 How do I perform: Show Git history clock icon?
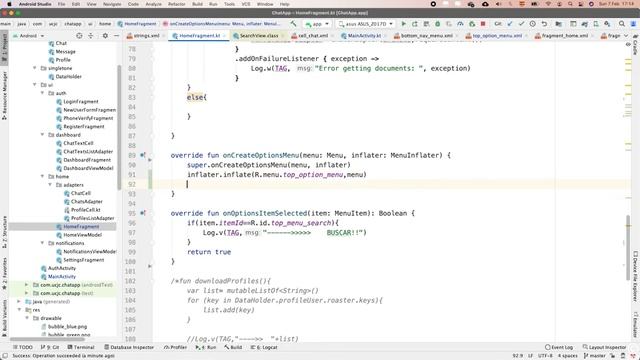[533, 24]
